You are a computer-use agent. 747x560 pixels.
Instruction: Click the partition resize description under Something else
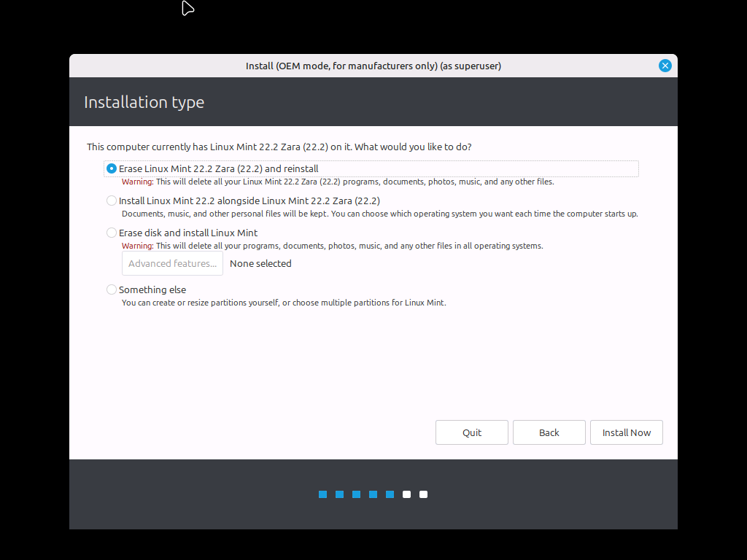pos(284,303)
